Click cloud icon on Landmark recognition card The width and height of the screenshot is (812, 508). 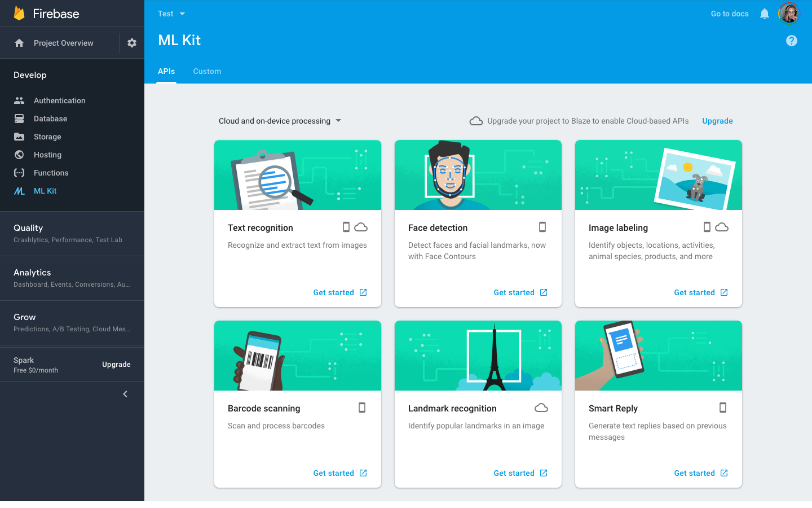541,408
